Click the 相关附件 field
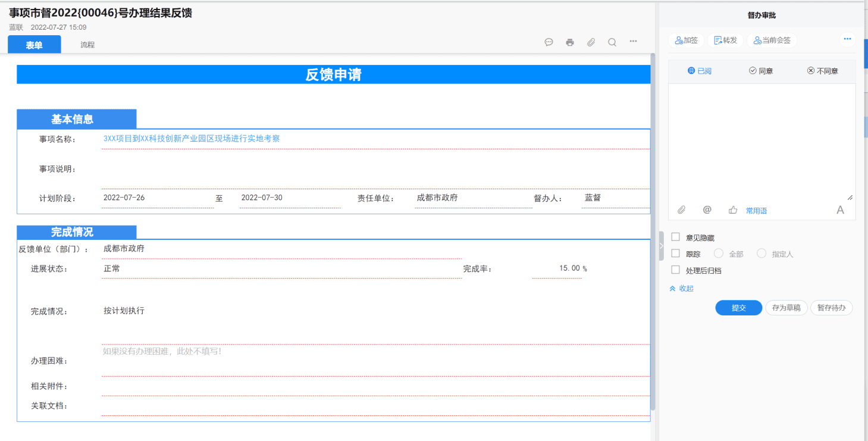The width and height of the screenshot is (868, 441). 376,387
